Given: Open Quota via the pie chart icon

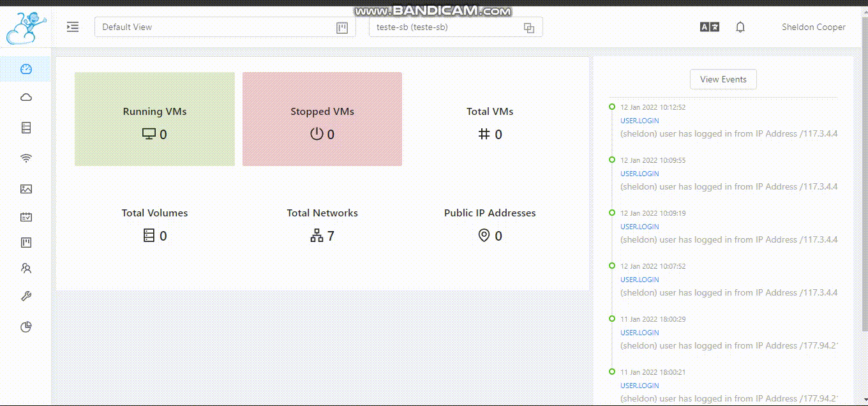Looking at the screenshot, I should (26, 326).
